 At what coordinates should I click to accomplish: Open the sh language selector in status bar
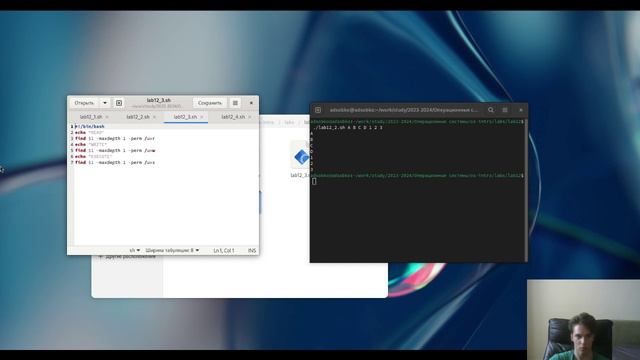click(135, 250)
